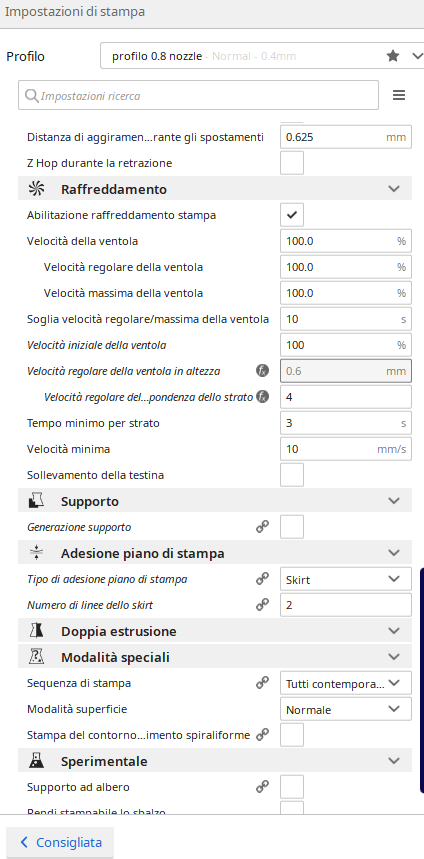Viewport: 424px width, 859px height.
Task: Click the star icon beside profile name
Action: (393, 56)
